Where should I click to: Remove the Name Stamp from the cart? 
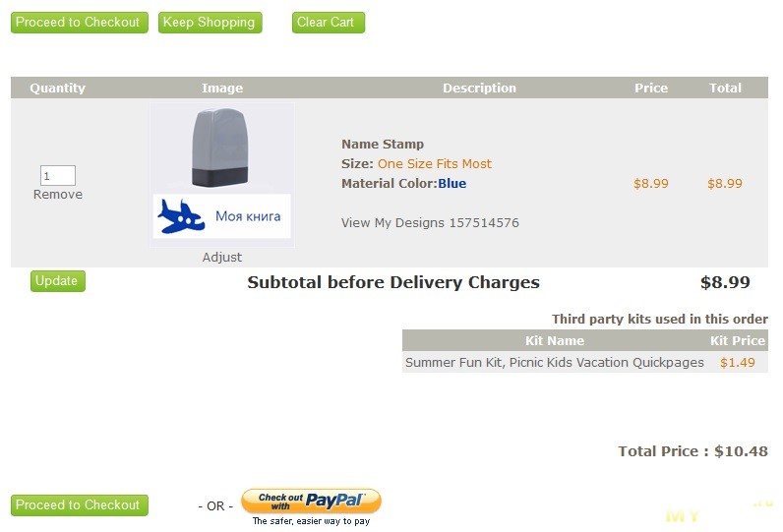point(58,195)
